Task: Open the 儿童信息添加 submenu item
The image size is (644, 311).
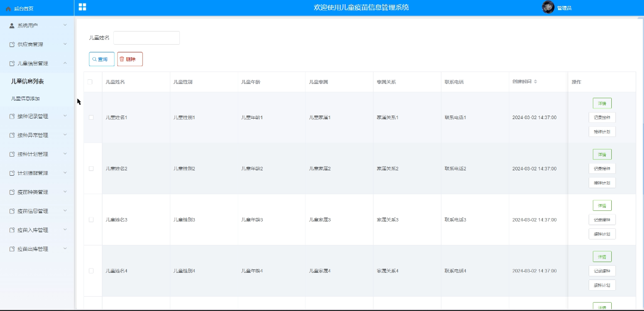Action: pos(26,98)
